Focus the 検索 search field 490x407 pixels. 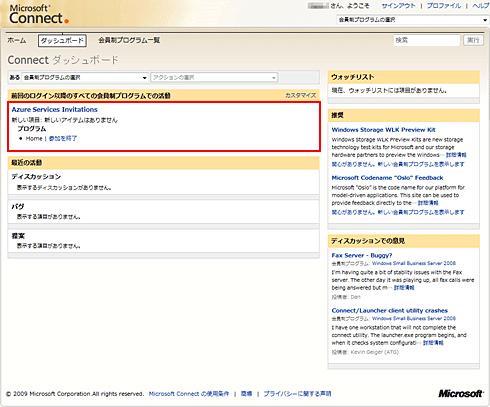(427, 40)
